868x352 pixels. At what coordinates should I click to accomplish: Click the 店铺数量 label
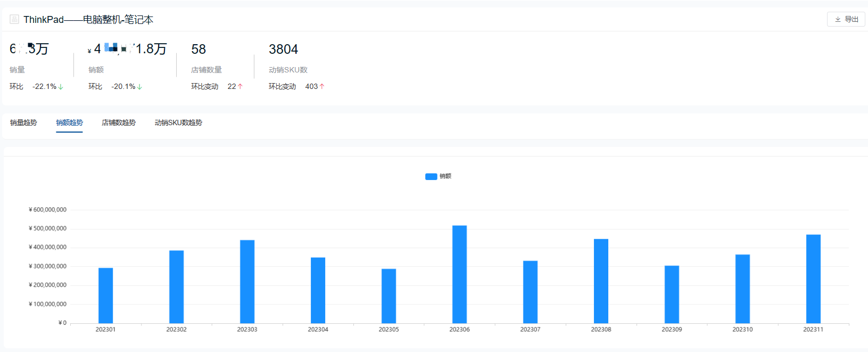[206, 70]
